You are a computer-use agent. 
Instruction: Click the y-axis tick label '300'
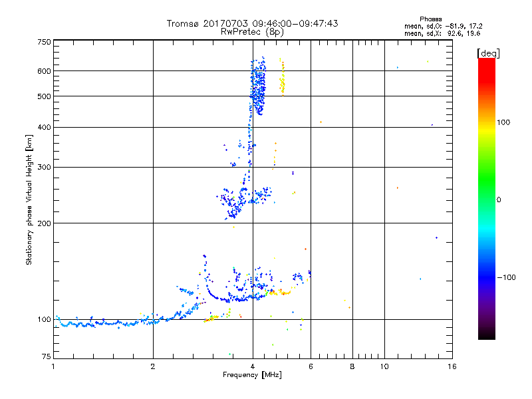45,168
